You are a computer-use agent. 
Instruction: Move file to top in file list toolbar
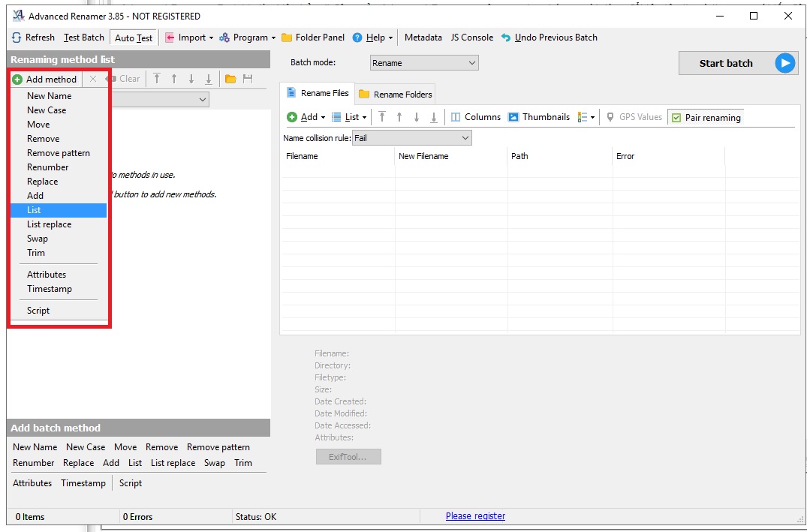coord(382,117)
